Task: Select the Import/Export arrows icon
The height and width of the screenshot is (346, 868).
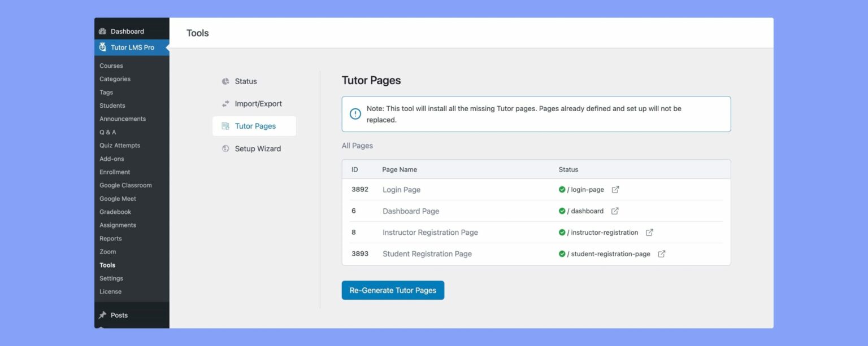Action: tap(225, 104)
